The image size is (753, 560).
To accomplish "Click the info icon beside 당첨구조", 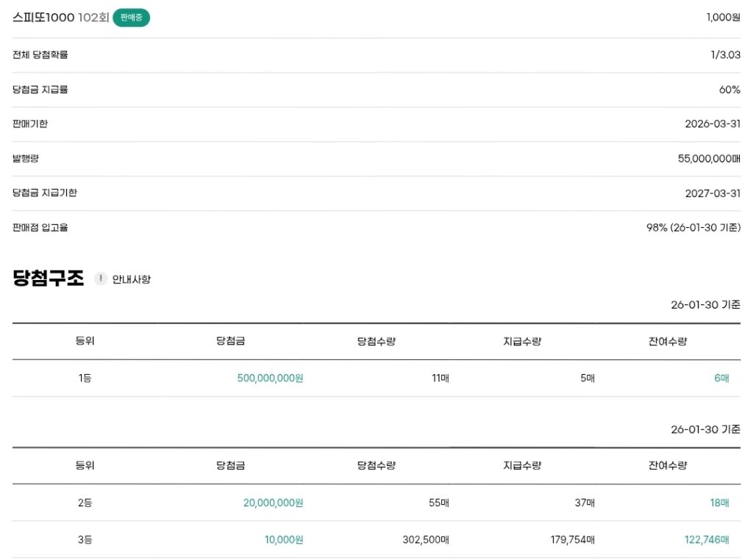I will [x=101, y=279].
